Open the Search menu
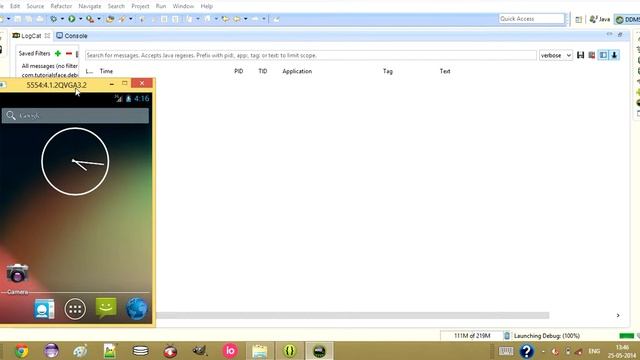This screenshot has width=640, height=360. [x=116, y=6]
